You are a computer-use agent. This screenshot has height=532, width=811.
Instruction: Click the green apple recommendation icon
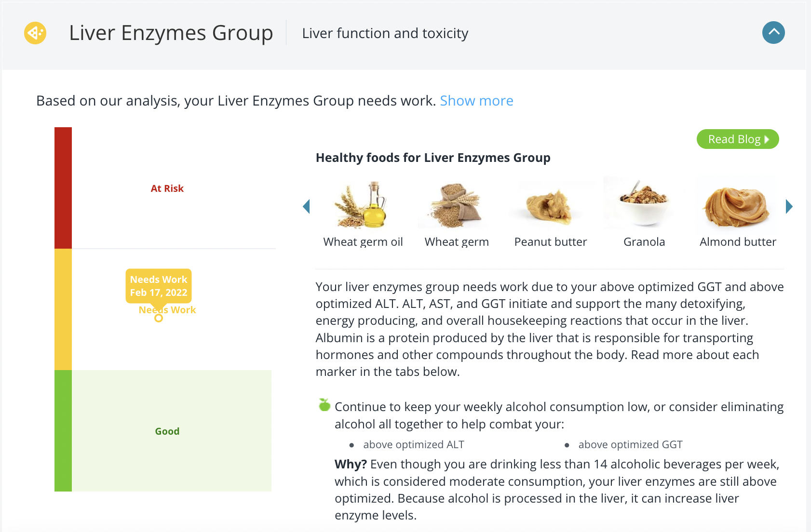[324, 405]
